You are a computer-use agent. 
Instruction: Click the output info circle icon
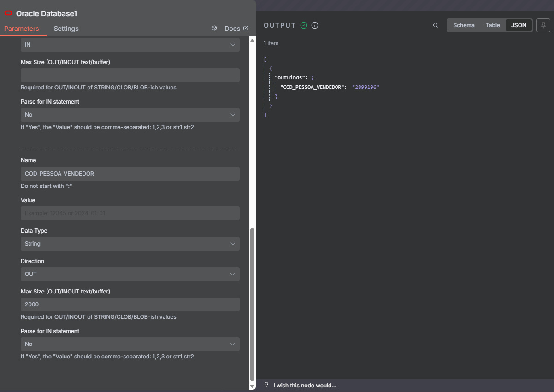point(315,25)
